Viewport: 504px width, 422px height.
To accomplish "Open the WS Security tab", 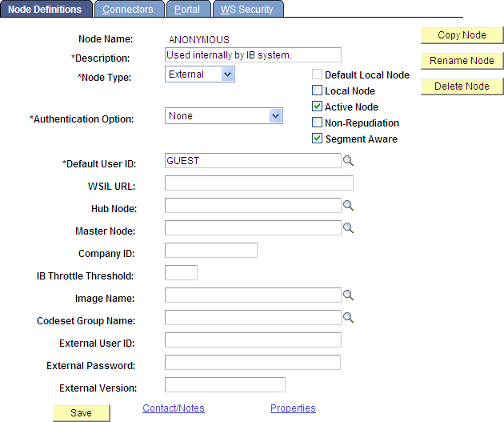I will pos(246,10).
